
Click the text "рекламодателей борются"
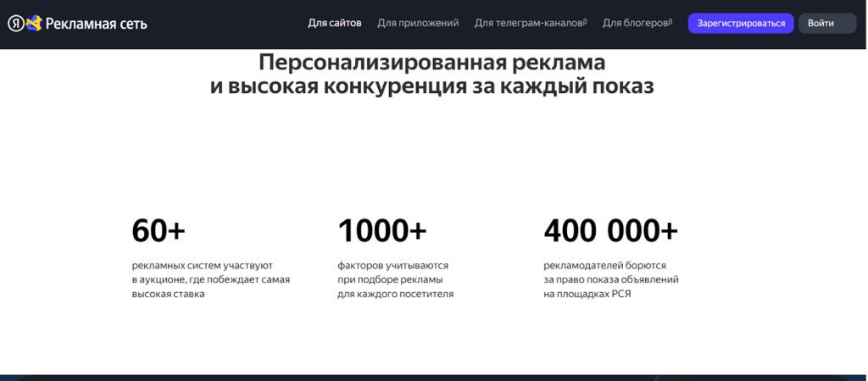pyautogui.click(x=604, y=265)
